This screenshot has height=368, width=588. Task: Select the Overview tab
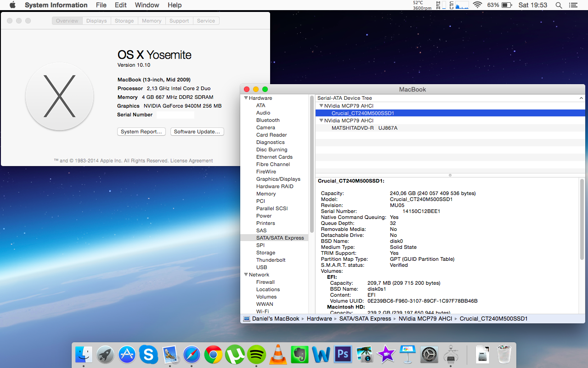[67, 21]
